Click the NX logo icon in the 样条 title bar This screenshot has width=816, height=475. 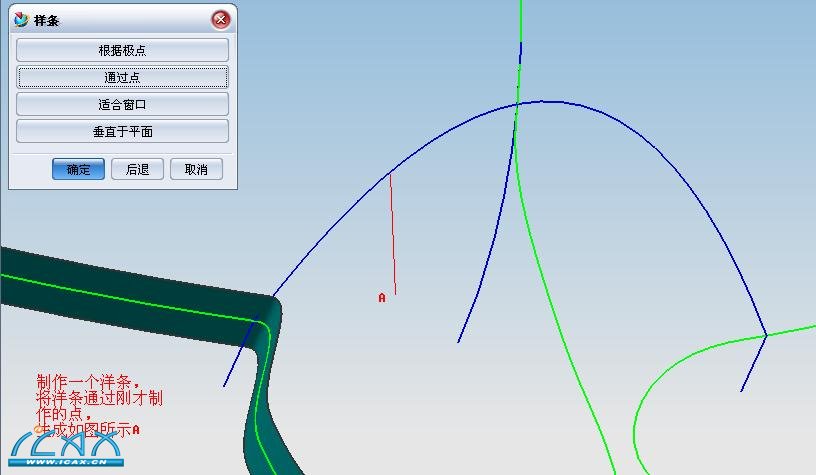click(x=21, y=20)
